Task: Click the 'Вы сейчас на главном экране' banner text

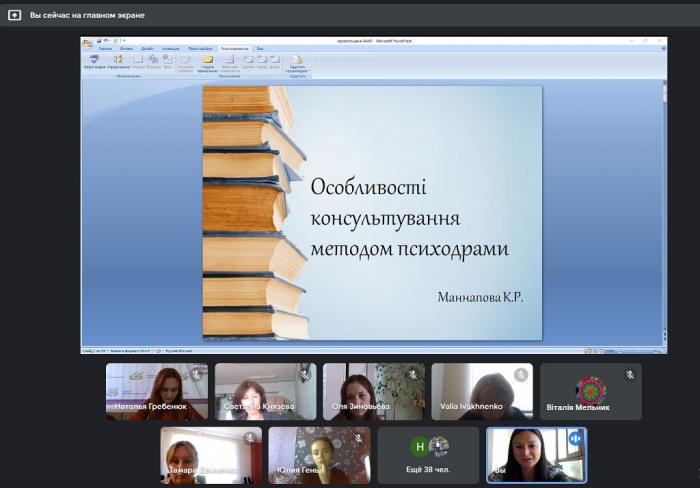Action: (x=87, y=15)
